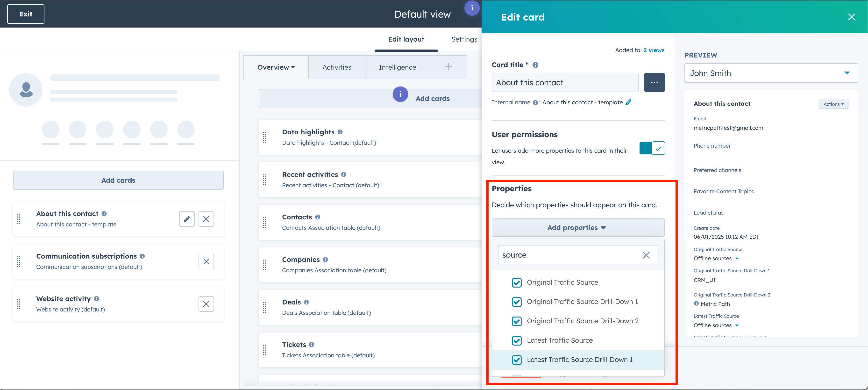The width and height of the screenshot is (868, 390).
Task: Click the Internal name link label
Action: click(511, 102)
